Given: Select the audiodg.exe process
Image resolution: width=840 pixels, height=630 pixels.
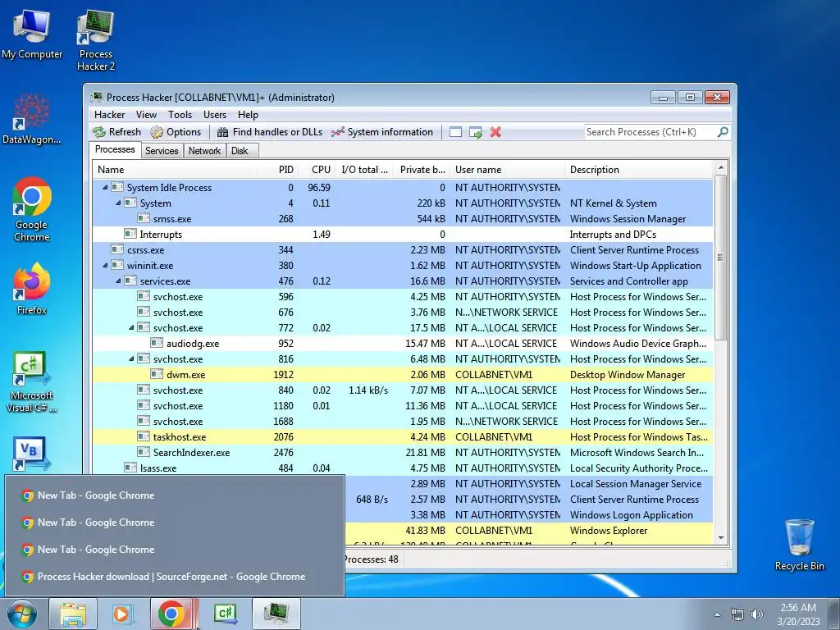Looking at the screenshot, I should (x=403, y=344).
